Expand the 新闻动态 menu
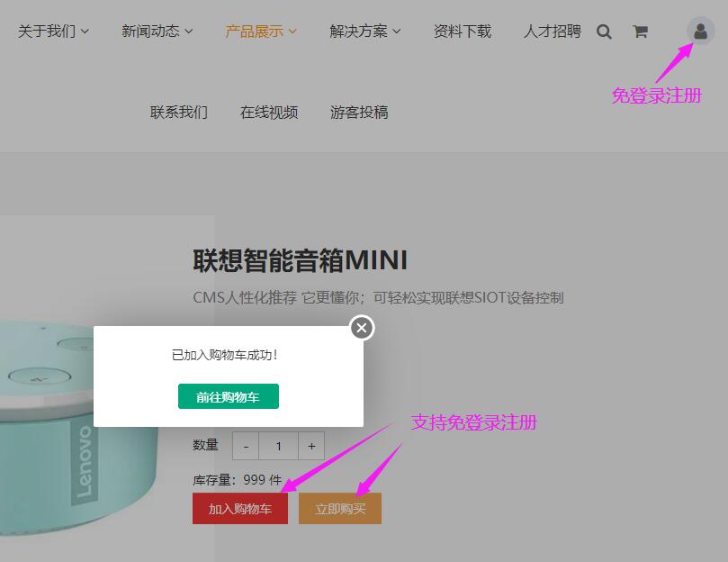The width and height of the screenshot is (728, 562). coord(157,32)
